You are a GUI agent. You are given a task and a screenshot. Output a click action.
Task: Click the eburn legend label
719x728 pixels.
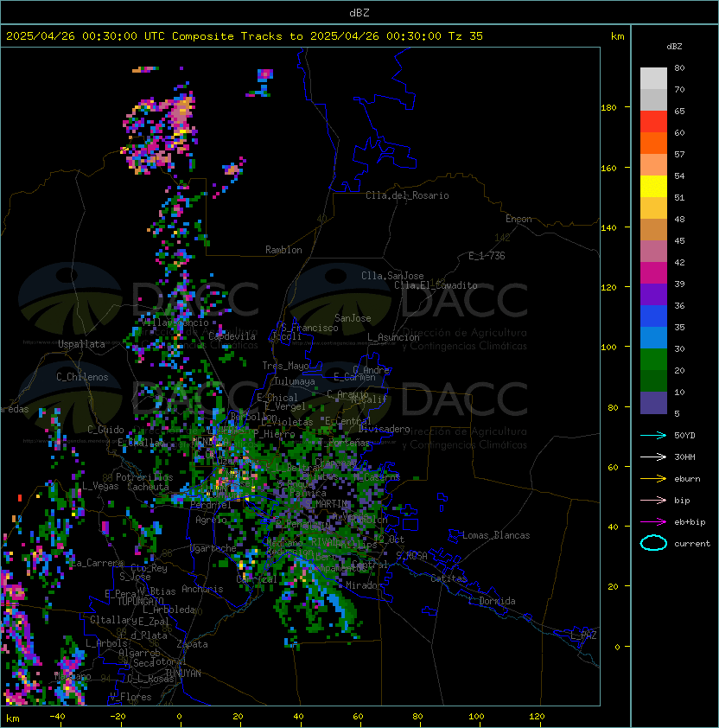[687, 479]
